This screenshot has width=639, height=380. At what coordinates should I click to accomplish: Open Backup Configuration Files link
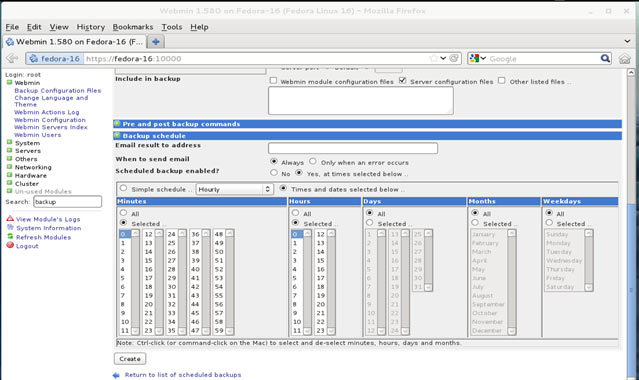57,91
